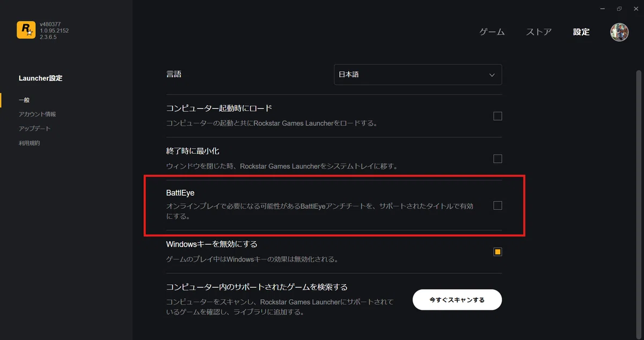644x340 pixels.
Task: Click the Windowsキーを無効にする title text
Action: (x=212, y=244)
